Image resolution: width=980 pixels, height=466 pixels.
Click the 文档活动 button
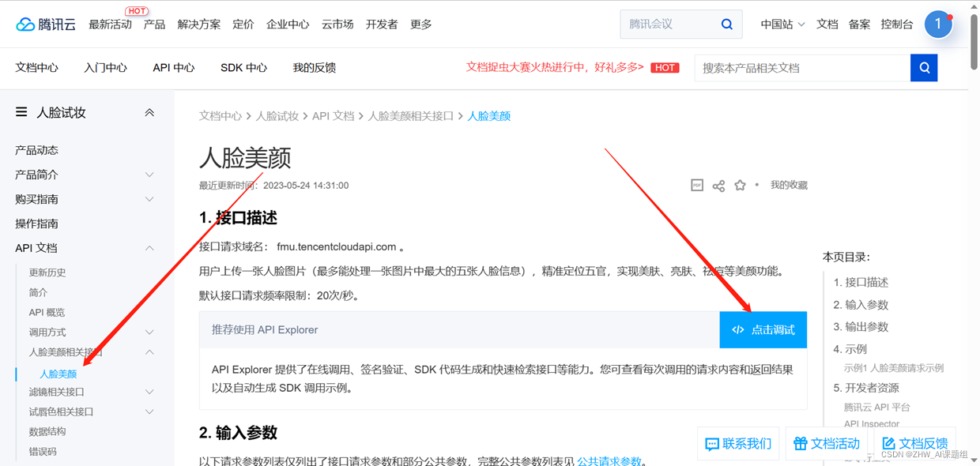[x=827, y=444]
